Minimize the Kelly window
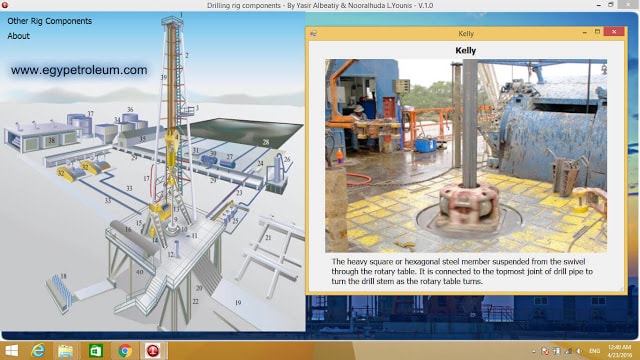640x360 pixels. pos(584,32)
